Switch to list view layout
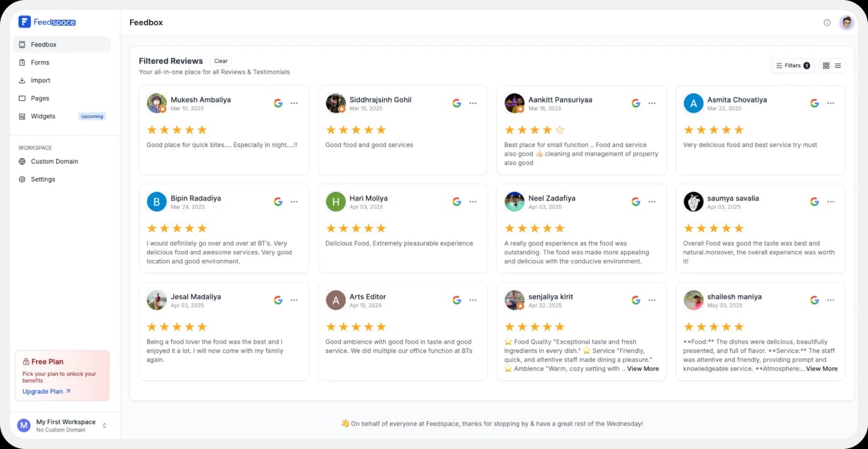The width and height of the screenshot is (868, 449). (838, 65)
